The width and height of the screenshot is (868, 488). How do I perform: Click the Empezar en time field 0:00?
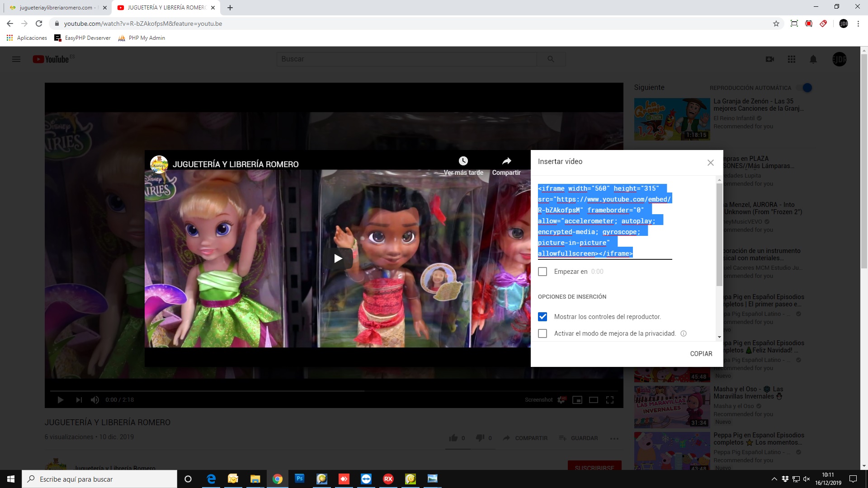(597, 272)
